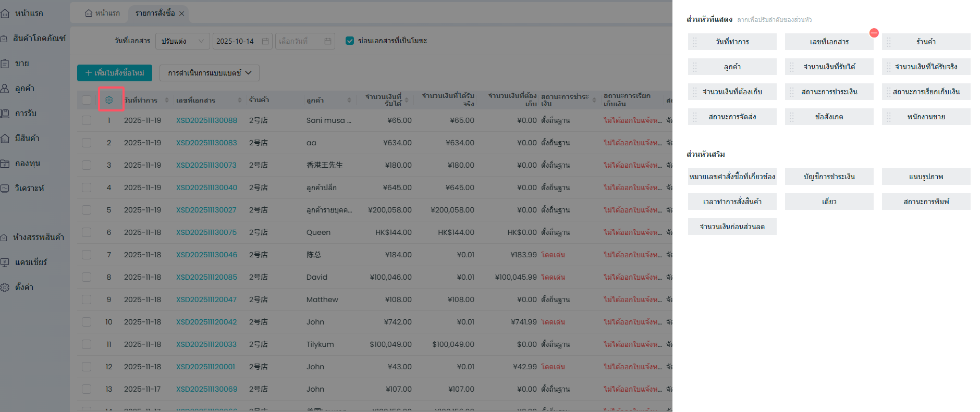Check the select-all checkbox in table header
This screenshot has width=980, height=412.
click(x=87, y=100)
